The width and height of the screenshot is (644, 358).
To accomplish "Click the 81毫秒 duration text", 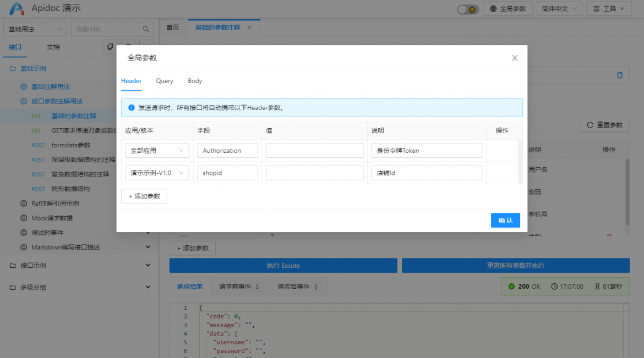I will click(609, 287).
